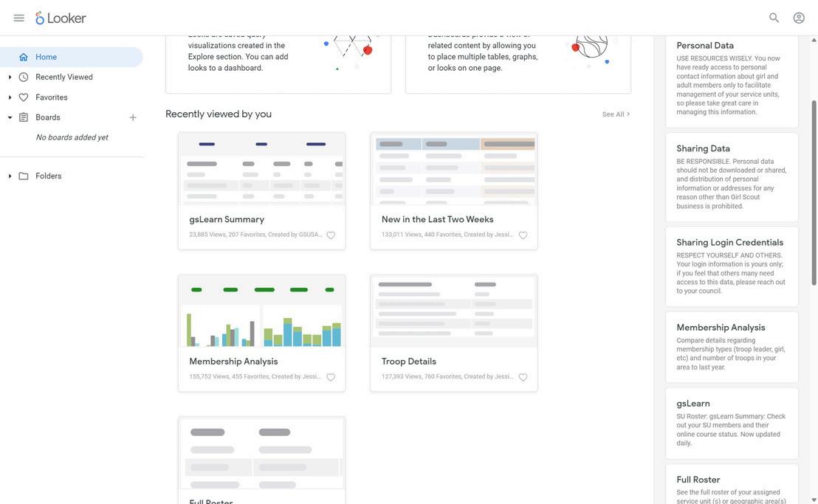Collapse the Boards tree arrow

(x=10, y=118)
